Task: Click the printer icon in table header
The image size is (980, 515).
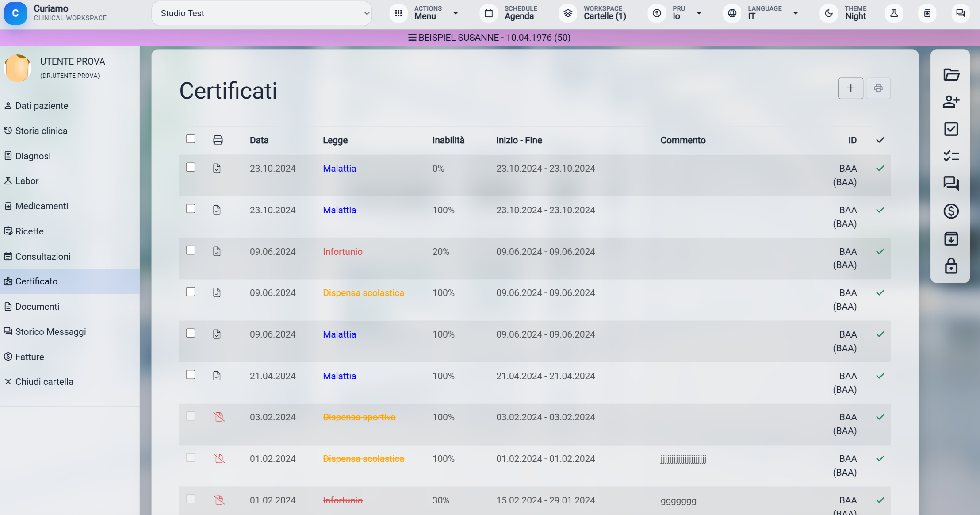Action: [218, 140]
